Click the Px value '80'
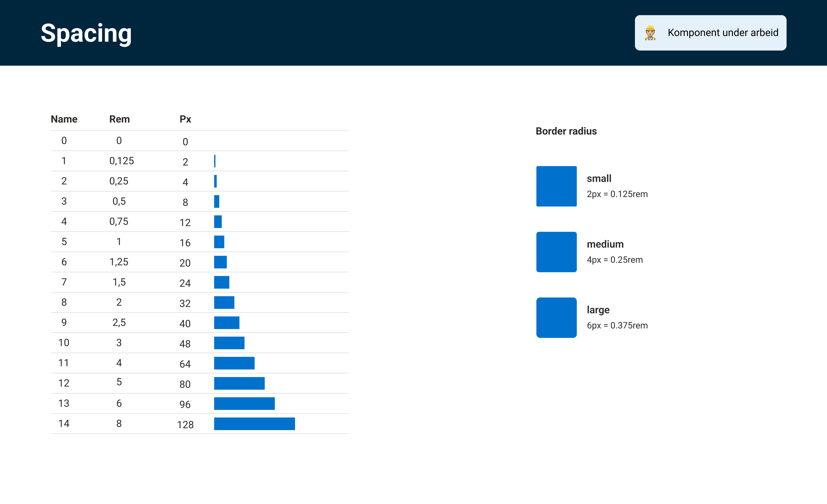 point(185,384)
